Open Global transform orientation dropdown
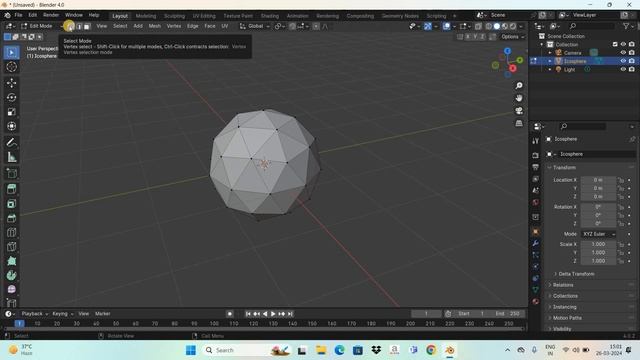Viewport: 640px width, 360px height. click(x=255, y=26)
